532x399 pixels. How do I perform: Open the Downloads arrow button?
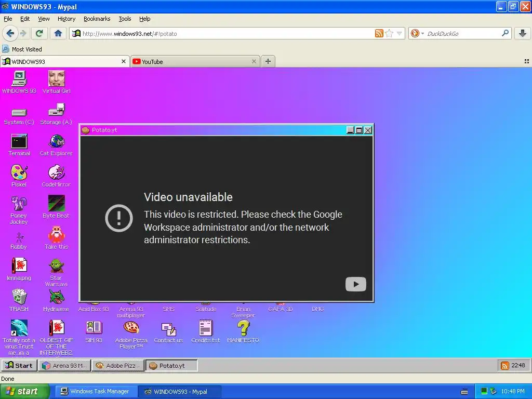[x=523, y=33]
